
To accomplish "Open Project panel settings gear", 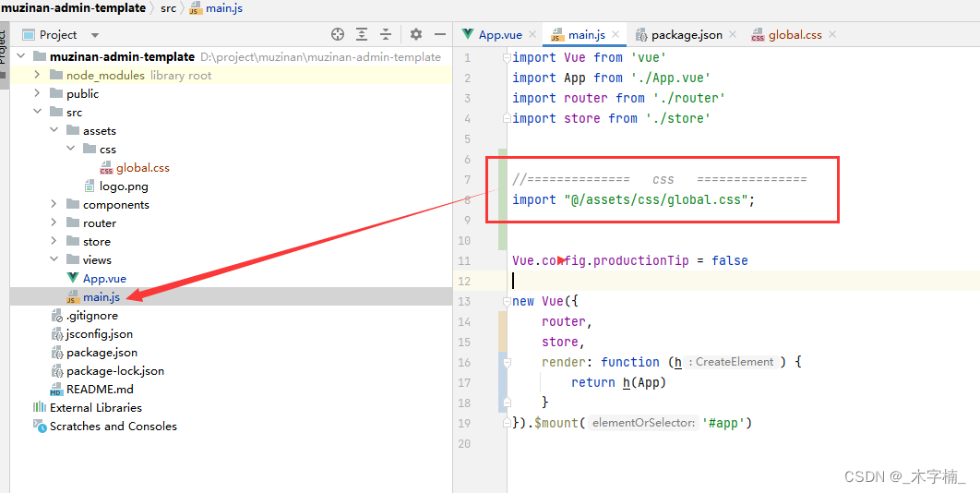I will click(x=416, y=34).
